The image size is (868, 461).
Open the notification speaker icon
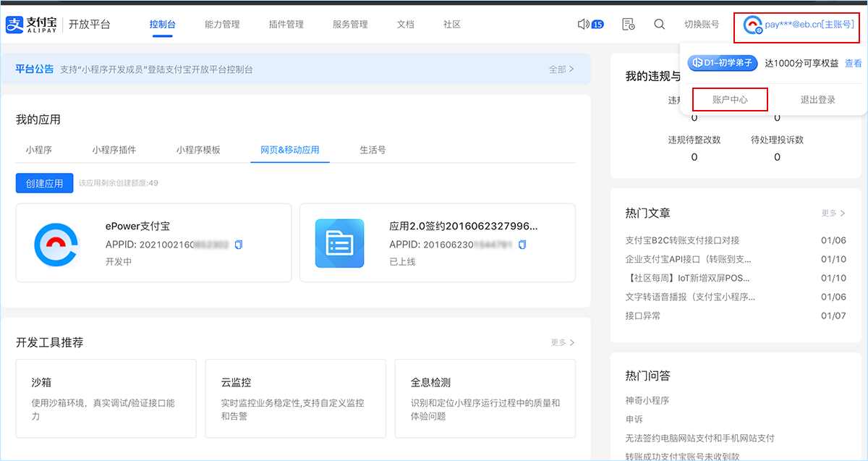(584, 24)
